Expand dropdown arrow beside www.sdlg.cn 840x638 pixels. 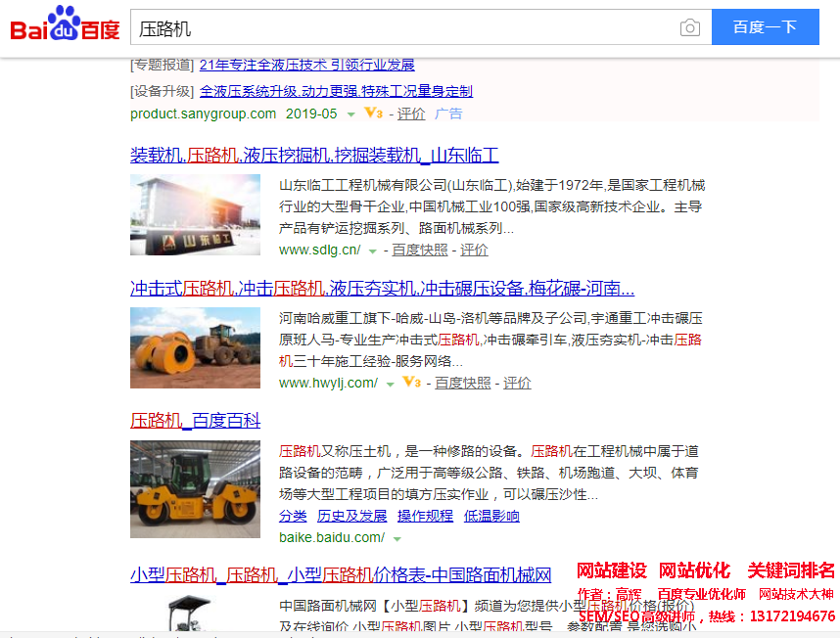point(372,251)
